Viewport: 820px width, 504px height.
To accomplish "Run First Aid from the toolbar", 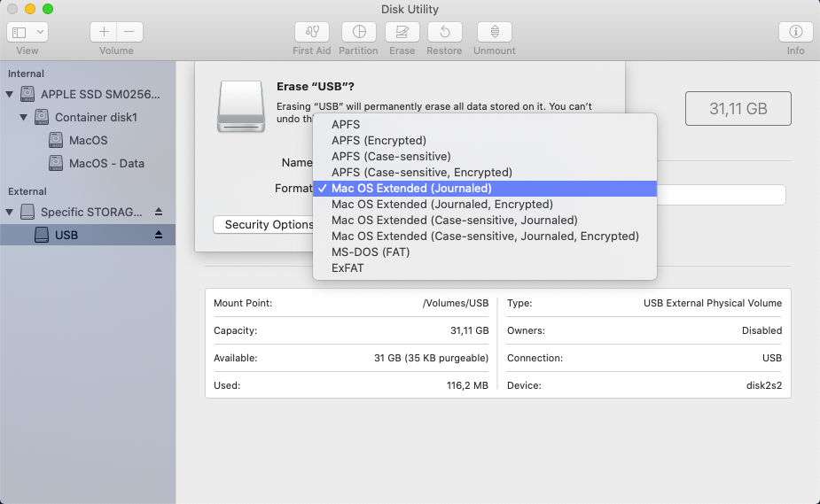I will click(x=312, y=33).
